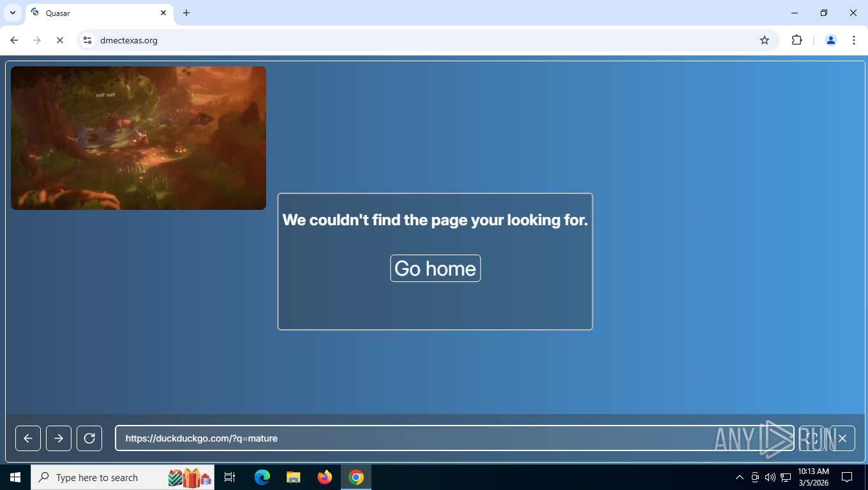
Task: Close the Quasar tab
Action: coord(163,13)
